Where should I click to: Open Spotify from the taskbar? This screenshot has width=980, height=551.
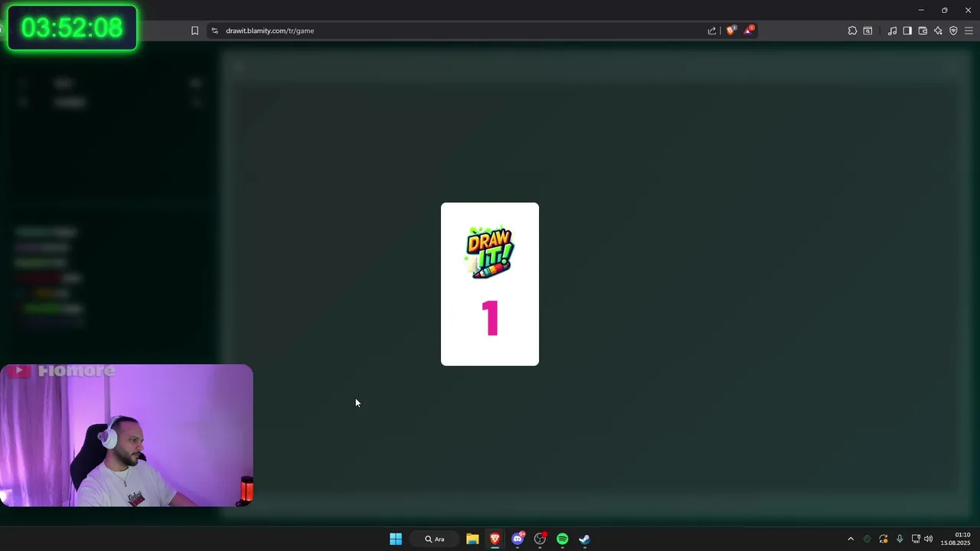point(562,539)
